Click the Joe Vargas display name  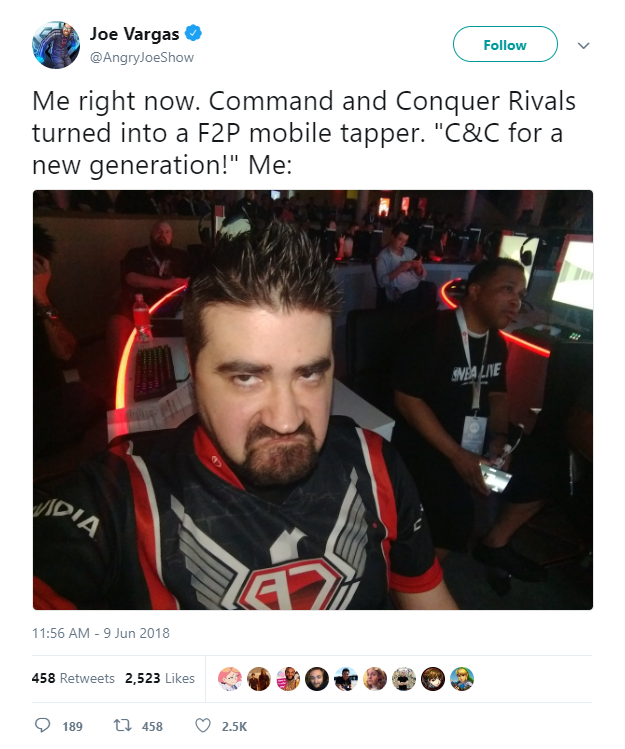[x=135, y=34]
